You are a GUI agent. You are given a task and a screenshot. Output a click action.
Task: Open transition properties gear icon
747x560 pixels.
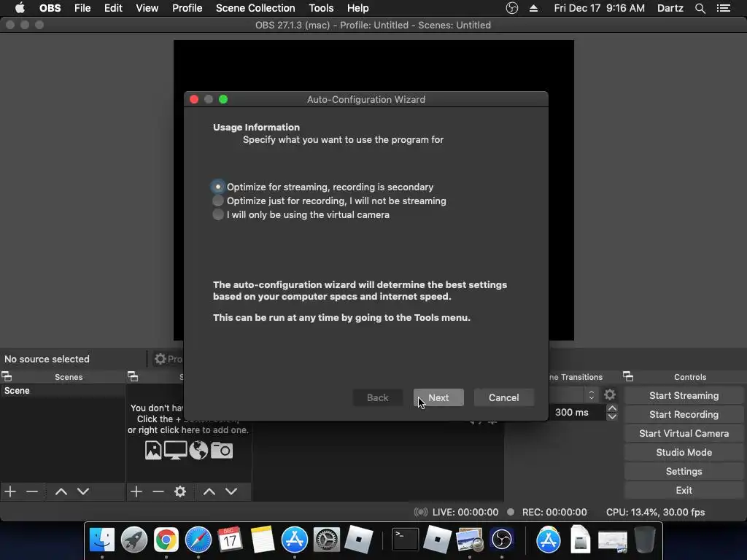click(610, 394)
